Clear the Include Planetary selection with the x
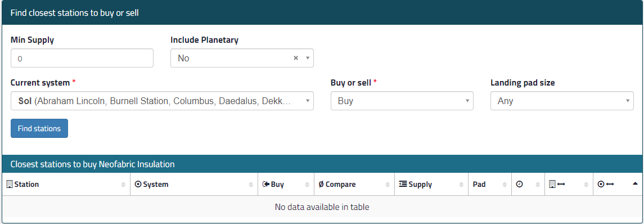The image size is (644, 224). click(x=296, y=59)
